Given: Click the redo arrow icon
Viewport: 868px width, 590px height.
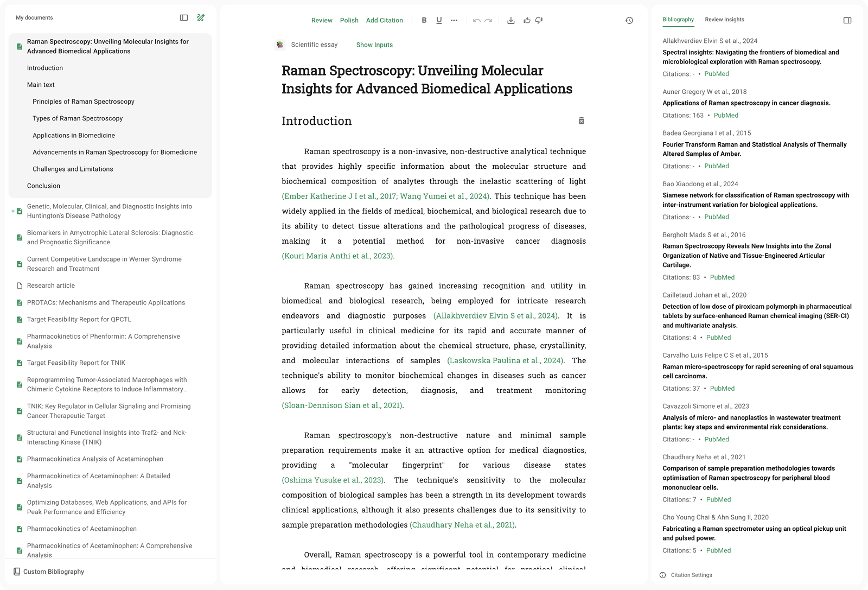Looking at the screenshot, I should pyautogui.click(x=488, y=21).
